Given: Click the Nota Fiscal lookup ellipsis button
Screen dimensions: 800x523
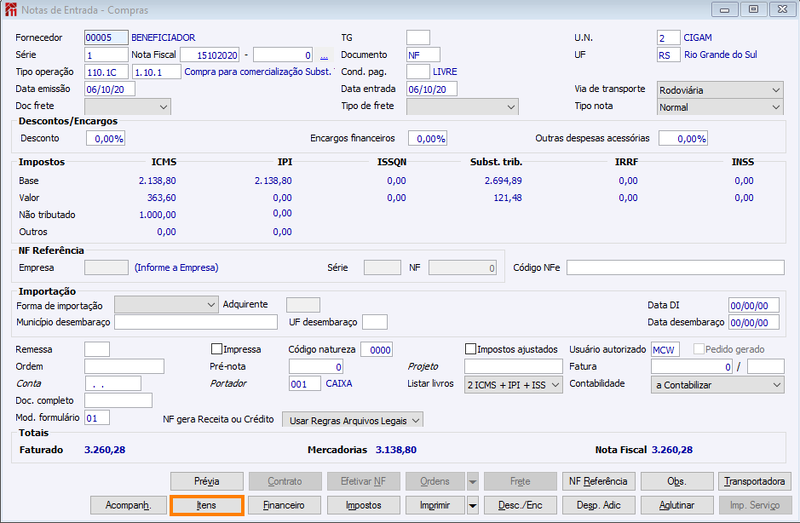Looking at the screenshot, I should tap(324, 55).
